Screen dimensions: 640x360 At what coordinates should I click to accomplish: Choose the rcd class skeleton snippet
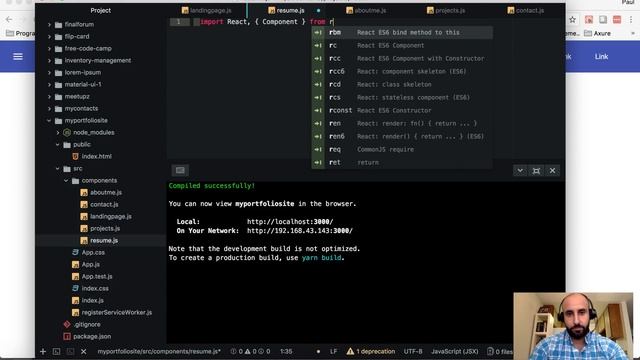click(x=402, y=84)
